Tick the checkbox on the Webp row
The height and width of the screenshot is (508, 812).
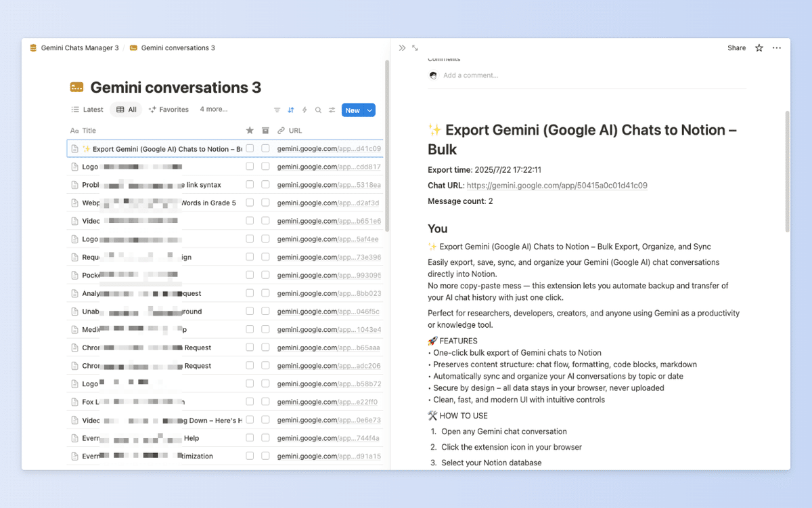click(250, 202)
